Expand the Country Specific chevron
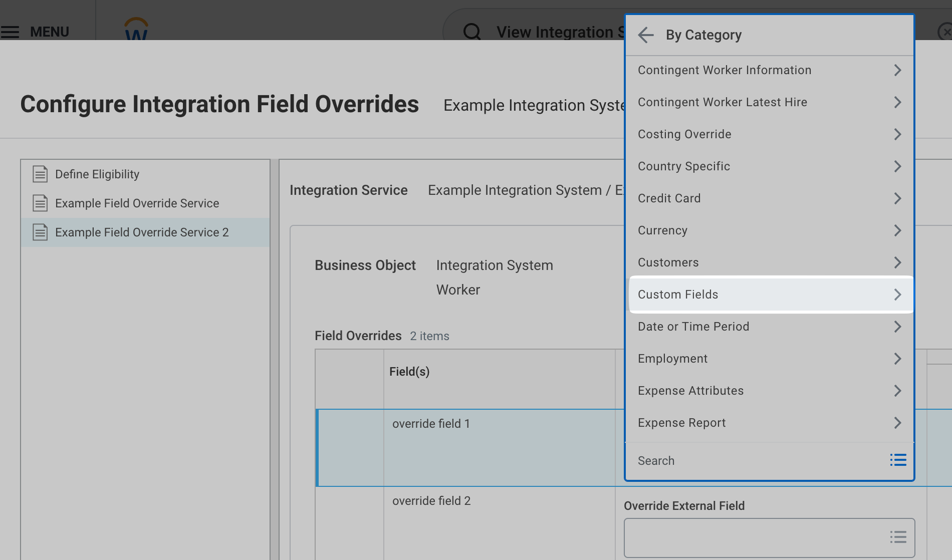The image size is (952, 560). pyautogui.click(x=897, y=166)
